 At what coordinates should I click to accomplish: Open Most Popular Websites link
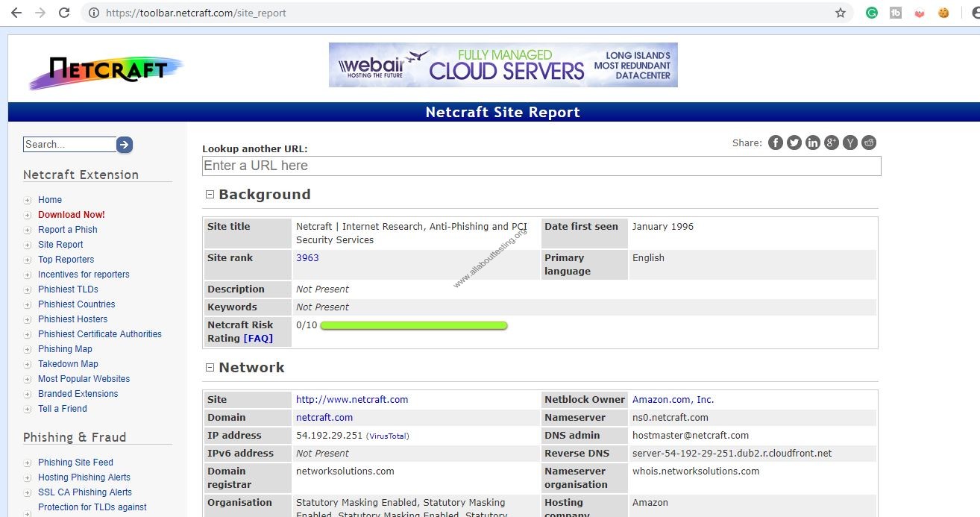click(84, 379)
